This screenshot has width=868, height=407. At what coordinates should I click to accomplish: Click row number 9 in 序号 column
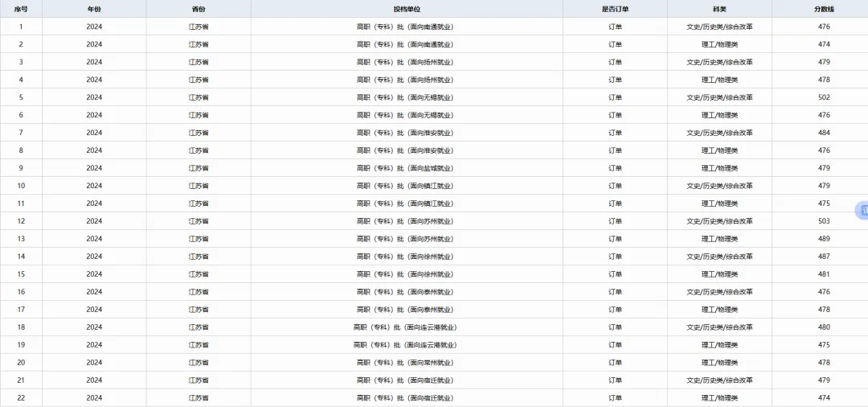pos(21,168)
